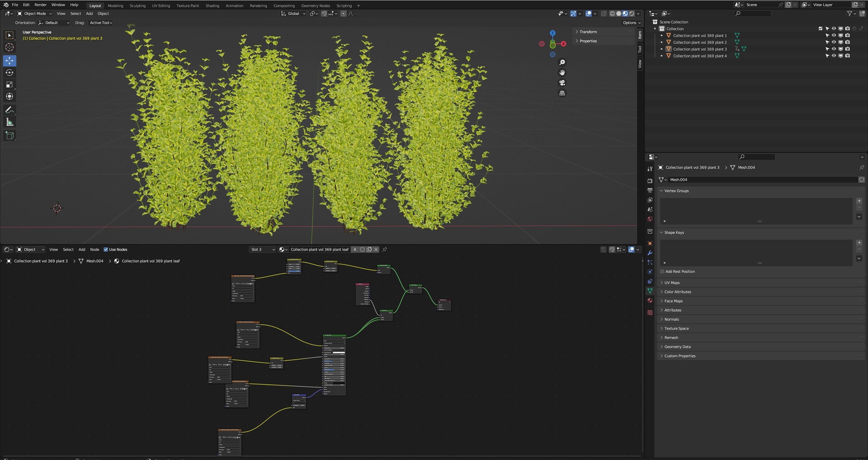The width and height of the screenshot is (868, 460).
Task: Open the viewport Add menu
Action: pyautogui.click(x=89, y=14)
